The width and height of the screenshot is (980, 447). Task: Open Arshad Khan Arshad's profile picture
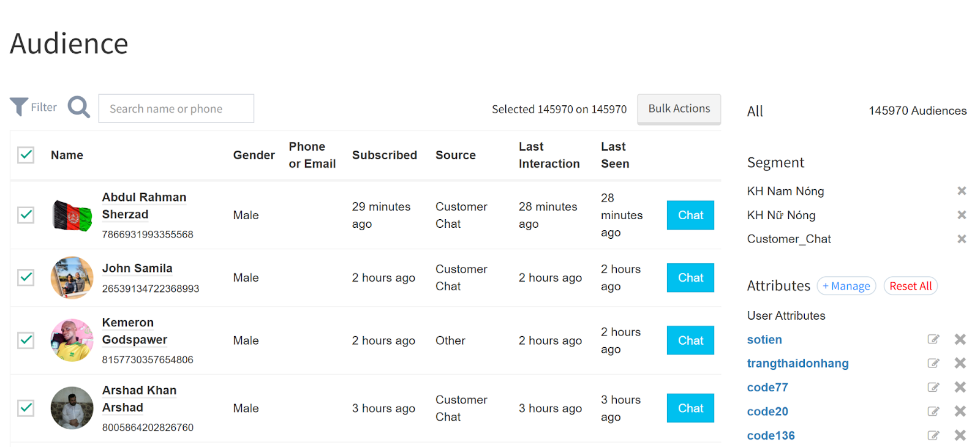pyautogui.click(x=72, y=408)
